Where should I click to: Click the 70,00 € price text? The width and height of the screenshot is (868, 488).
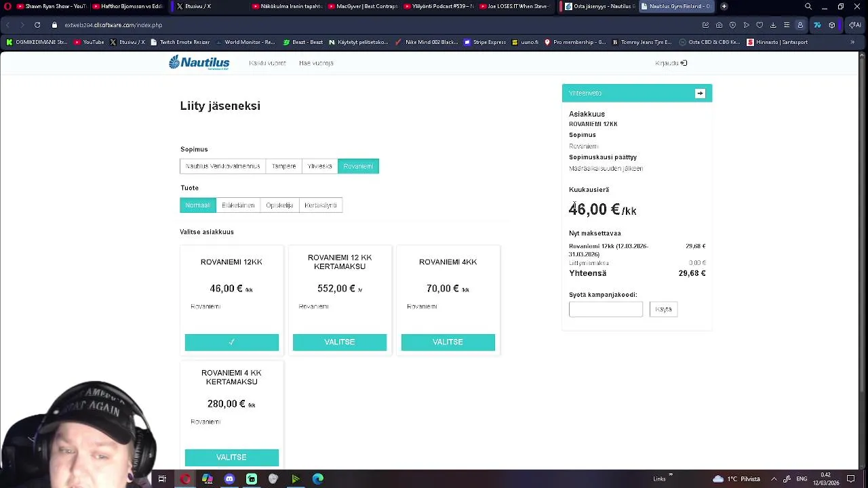click(448, 289)
